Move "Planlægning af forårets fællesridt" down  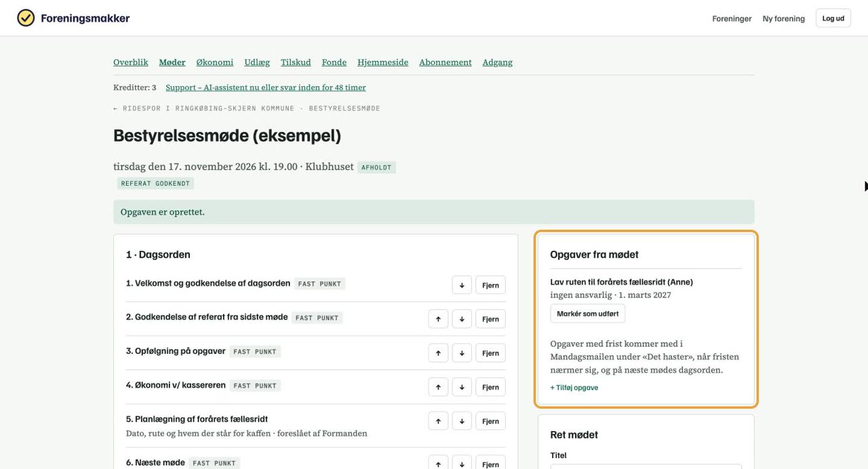(462, 421)
